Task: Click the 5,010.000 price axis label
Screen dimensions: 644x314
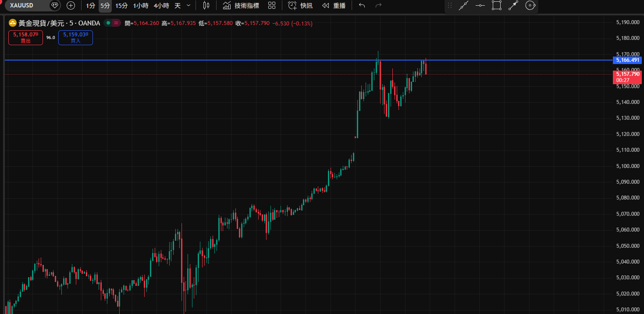Action: point(627,310)
